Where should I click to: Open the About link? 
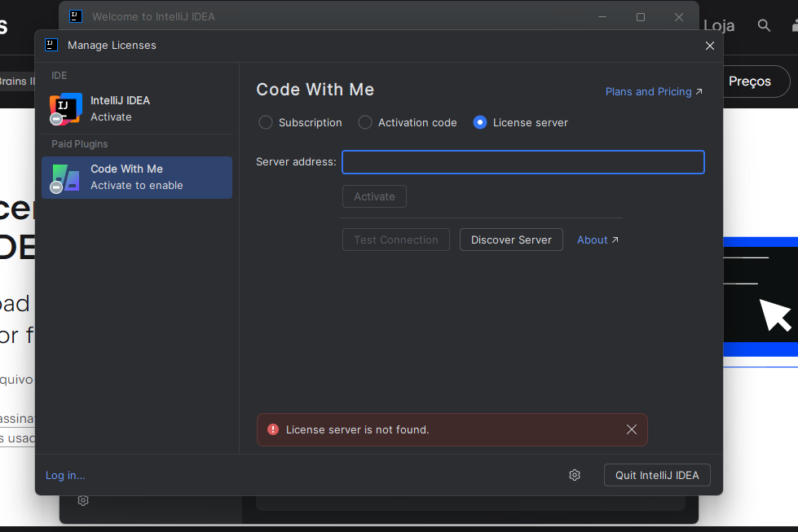point(597,240)
